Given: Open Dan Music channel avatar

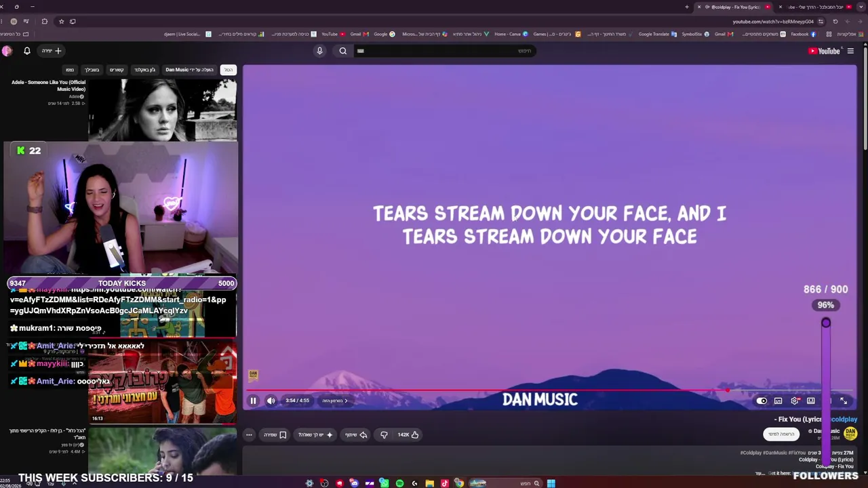Looking at the screenshot, I should (x=850, y=433).
